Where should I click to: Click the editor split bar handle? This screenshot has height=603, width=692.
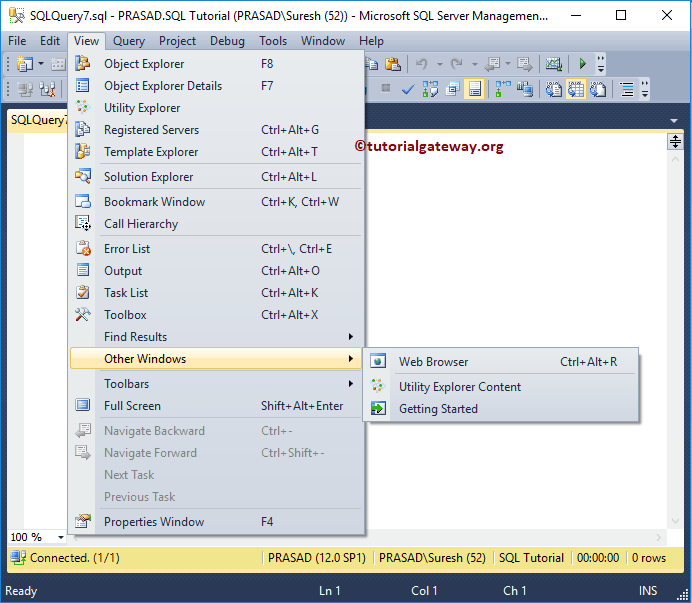(x=675, y=142)
